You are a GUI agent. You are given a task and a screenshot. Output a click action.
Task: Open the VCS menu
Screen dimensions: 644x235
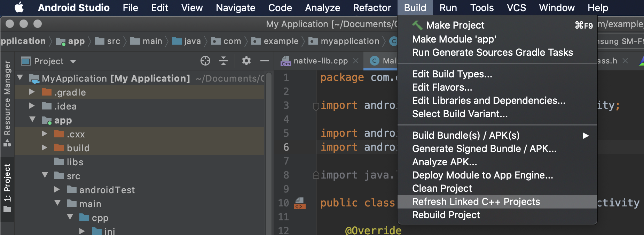[516, 7]
